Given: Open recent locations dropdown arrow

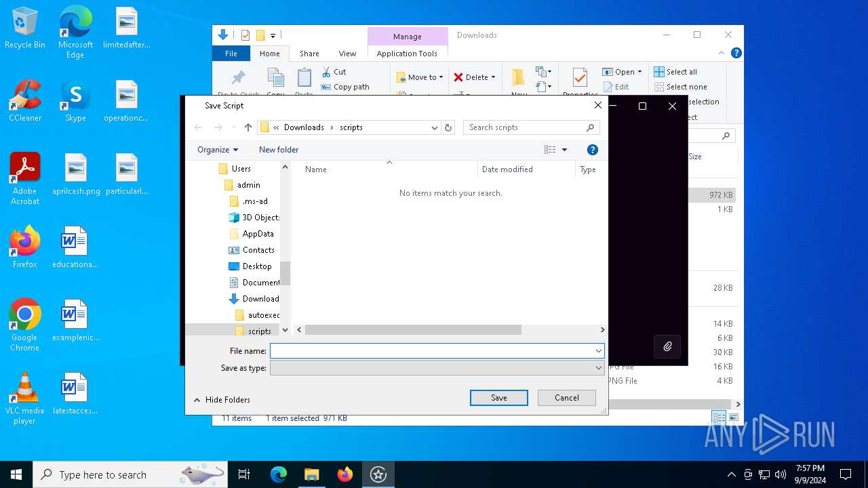Looking at the screenshot, I should (x=233, y=127).
